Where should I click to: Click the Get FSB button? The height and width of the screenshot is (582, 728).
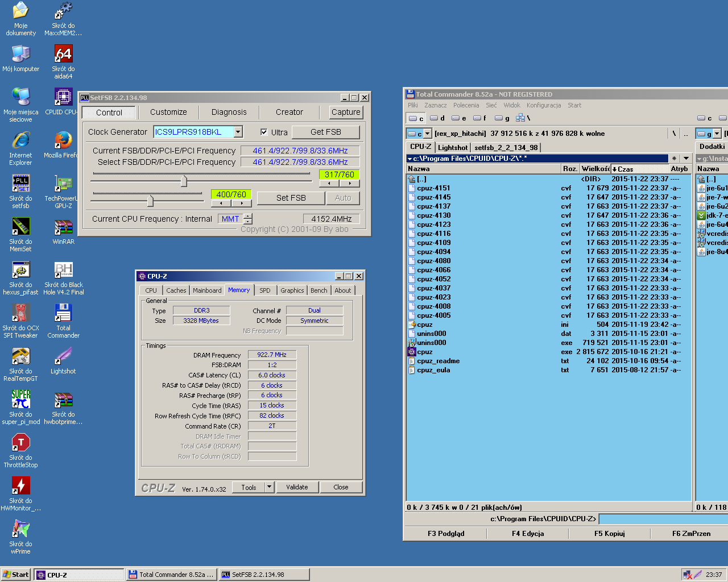(x=326, y=132)
